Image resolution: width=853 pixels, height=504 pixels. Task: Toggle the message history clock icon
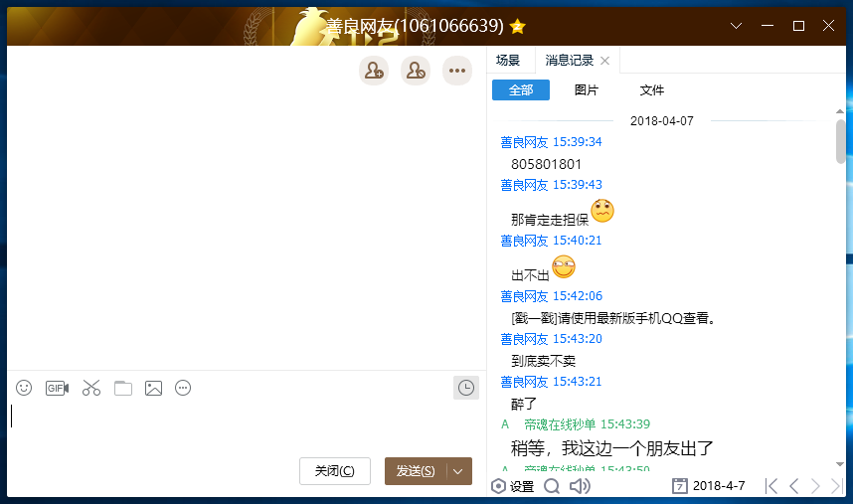coord(466,388)
